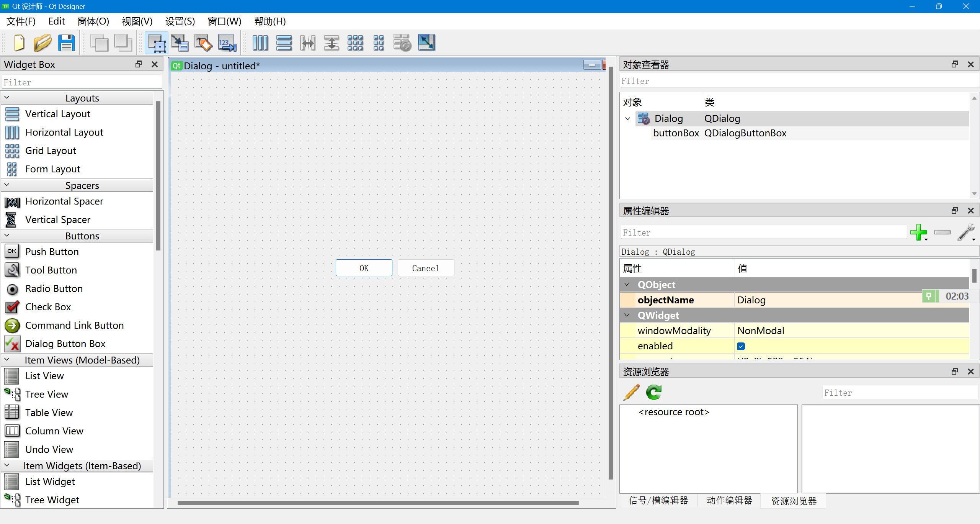Toggle the enabled checkbox in property editor

[742, 346]
